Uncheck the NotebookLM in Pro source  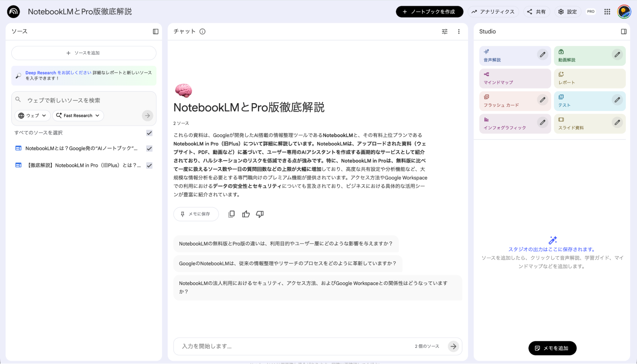149,165
